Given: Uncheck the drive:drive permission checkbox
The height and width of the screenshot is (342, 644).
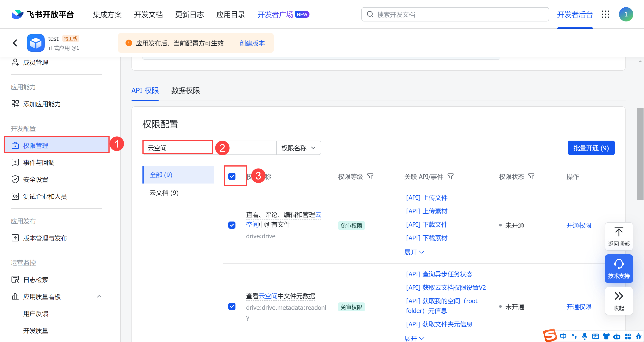Looking at the screenshot, I should point(232,225).
